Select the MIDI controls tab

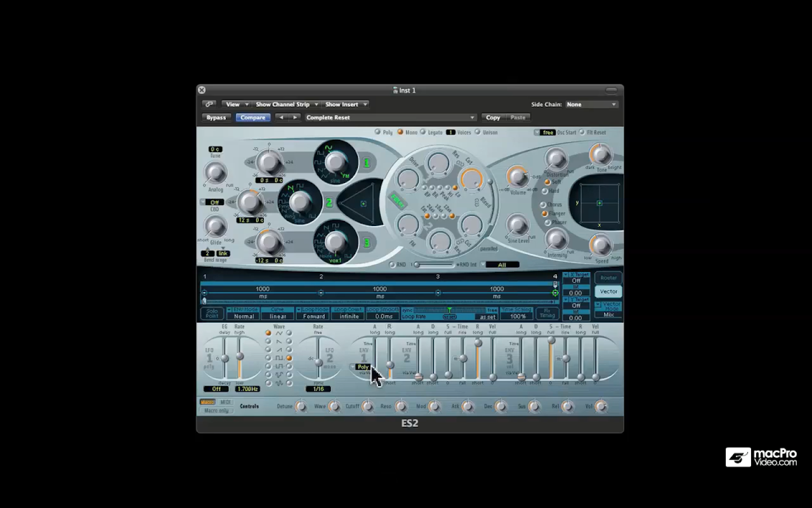pos(225,402)
